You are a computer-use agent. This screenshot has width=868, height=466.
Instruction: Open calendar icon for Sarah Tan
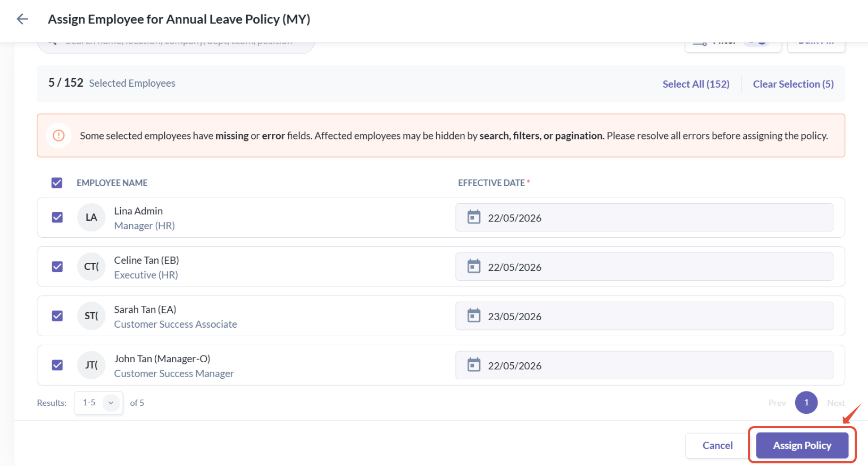click(473, 315)
